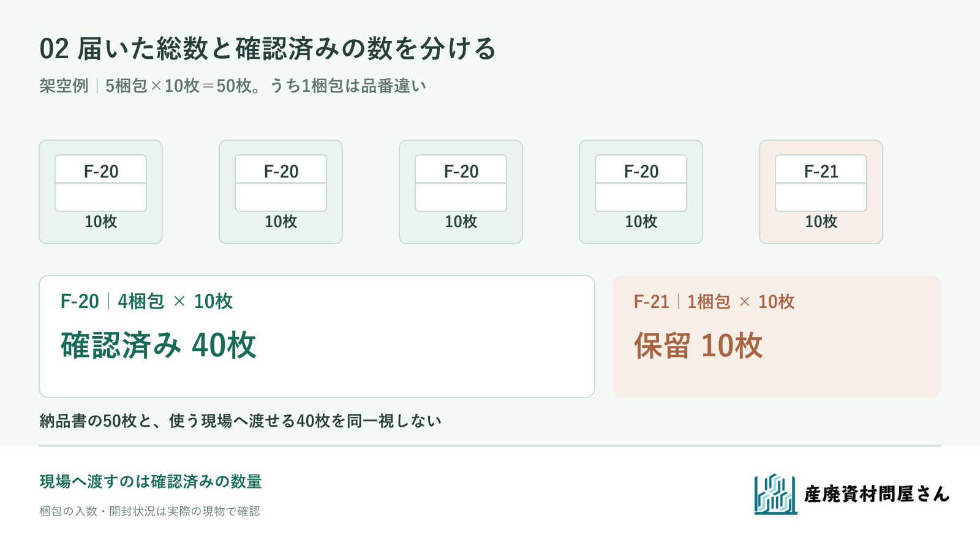Image resolution: width=980 pixels, height=551 pixels.
Task: Click the 確認済み 40枚 summary card
Action: (317, 337)
